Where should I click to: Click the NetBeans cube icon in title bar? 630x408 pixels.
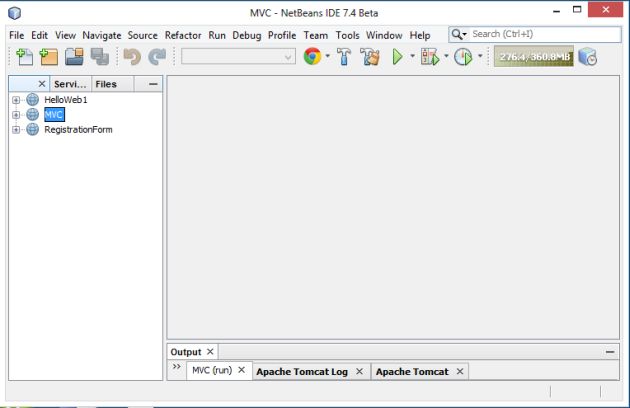pos(14,13)
